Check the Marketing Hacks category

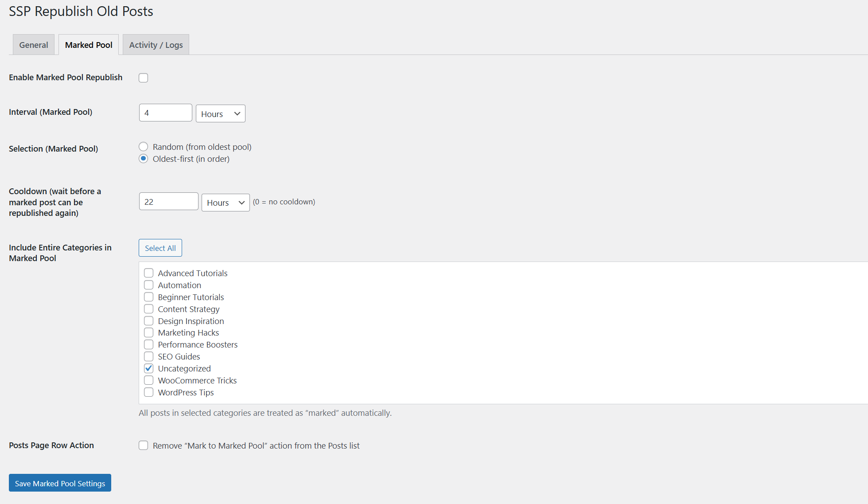click(x=149, y=332)
